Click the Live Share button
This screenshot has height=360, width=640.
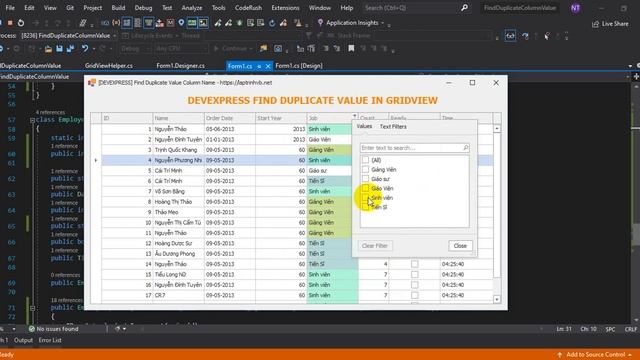point(610,24)
